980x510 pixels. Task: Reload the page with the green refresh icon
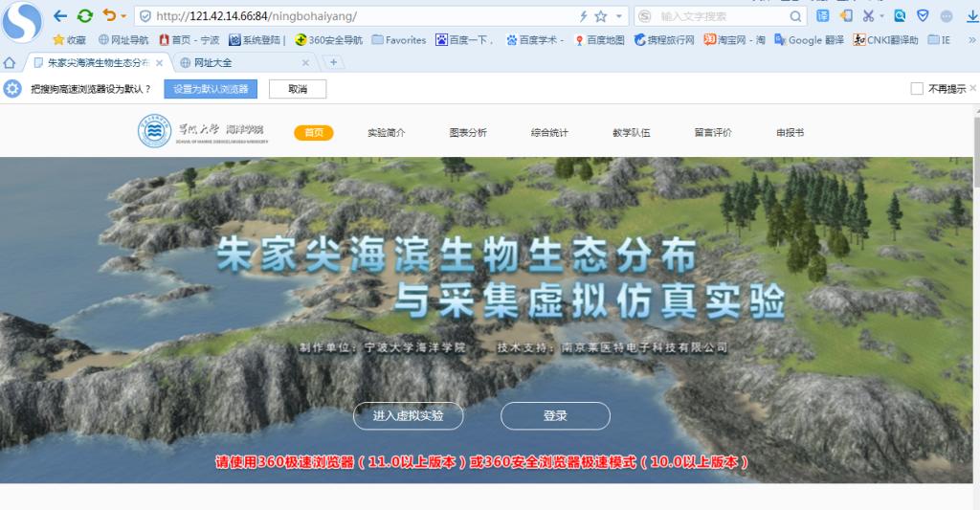(84, 16)
